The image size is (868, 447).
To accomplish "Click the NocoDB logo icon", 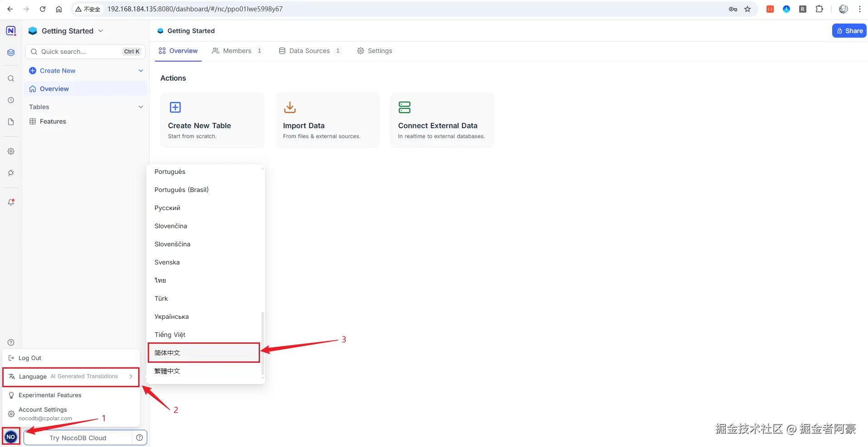I will pyautogui.click(x=11, y=31).
